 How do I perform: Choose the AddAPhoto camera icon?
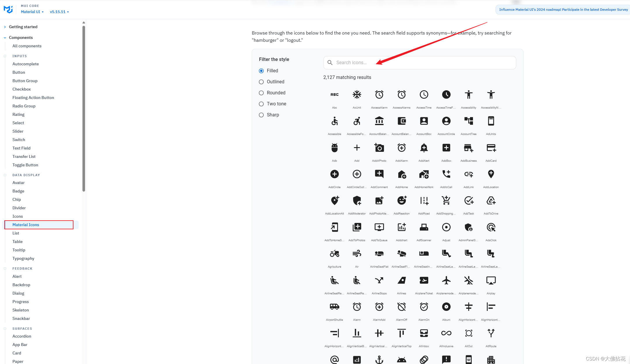[x=379, y=148]
